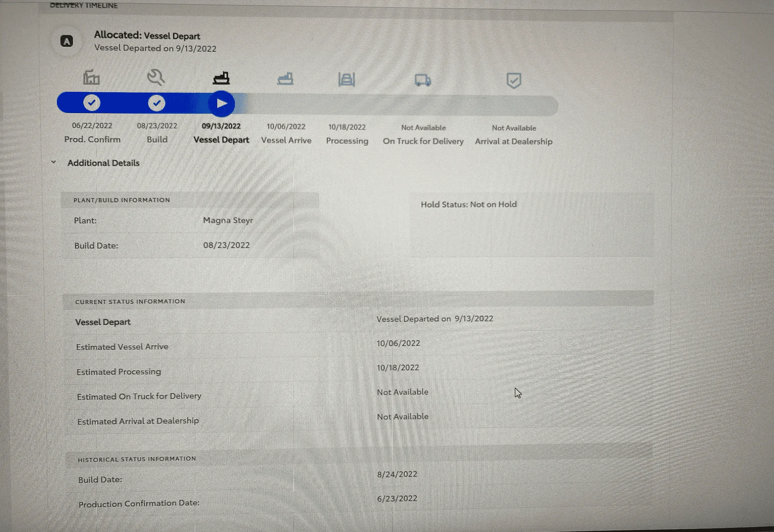Click the Allocated 'A' status badge icon

[x=66, y=41]
